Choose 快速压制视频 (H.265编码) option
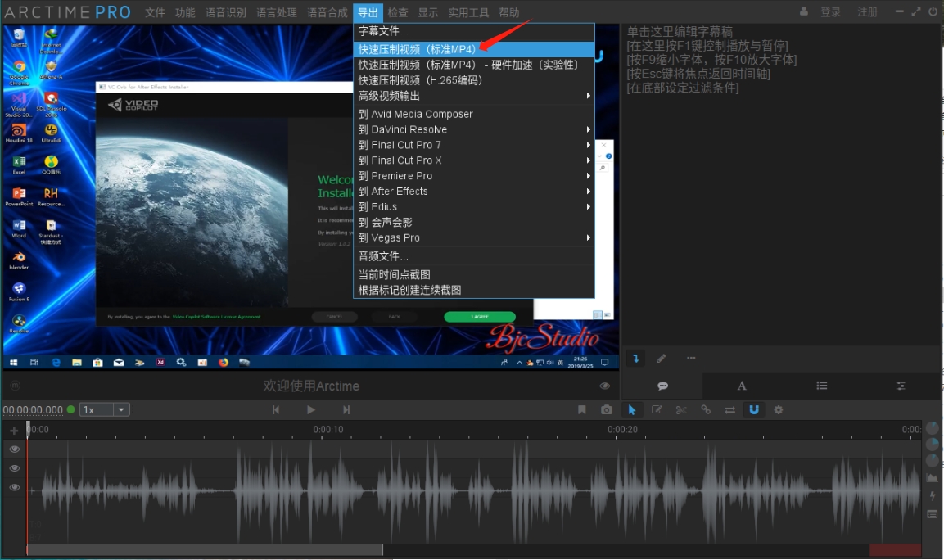Image resolution: width=944 pixels, height=560 pixels. pyautogui.click(x=474, y=81)
